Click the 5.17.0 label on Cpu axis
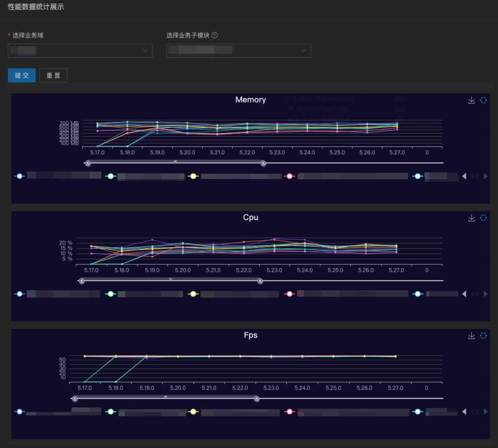This screenshot has height=448, width=498. (x=91, y=270)
